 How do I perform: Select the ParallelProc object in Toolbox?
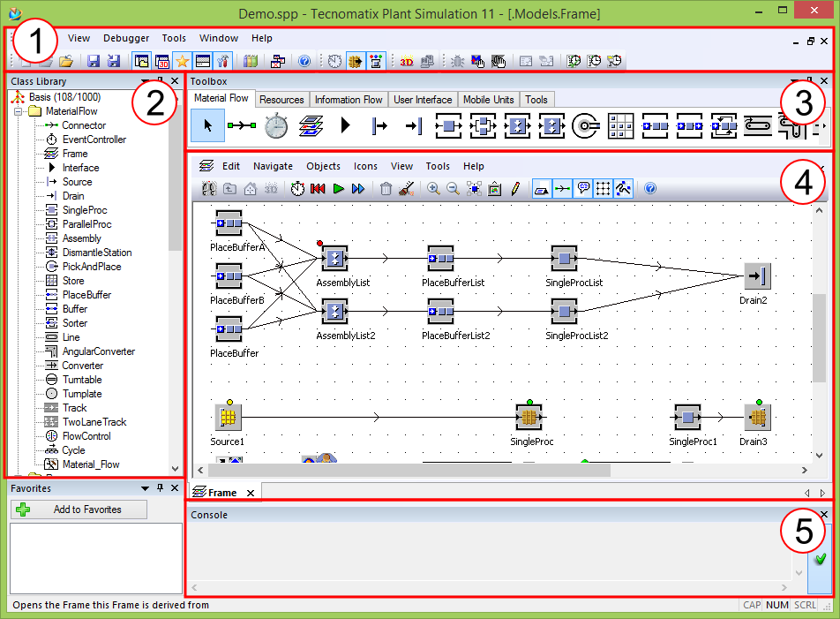[x=483, y=126]
